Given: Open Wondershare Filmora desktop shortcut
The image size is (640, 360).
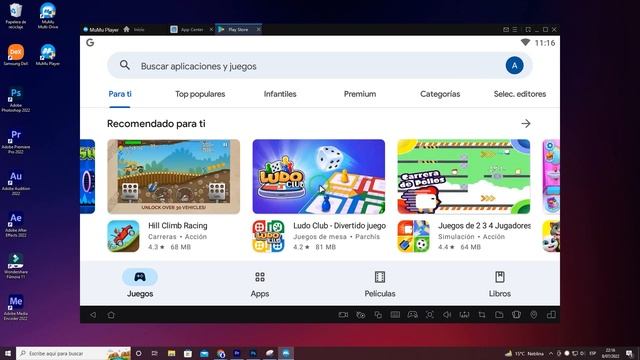Looking at the screenshot, I should click(16, 266).
